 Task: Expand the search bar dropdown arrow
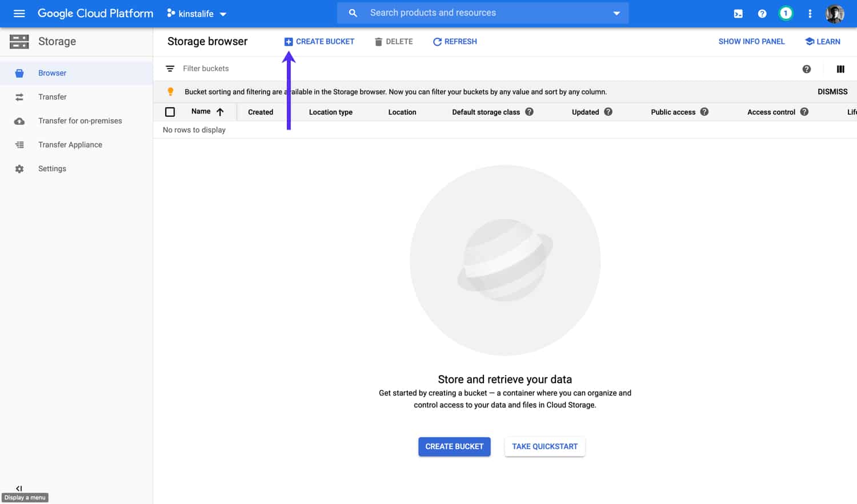coord(616,13)
